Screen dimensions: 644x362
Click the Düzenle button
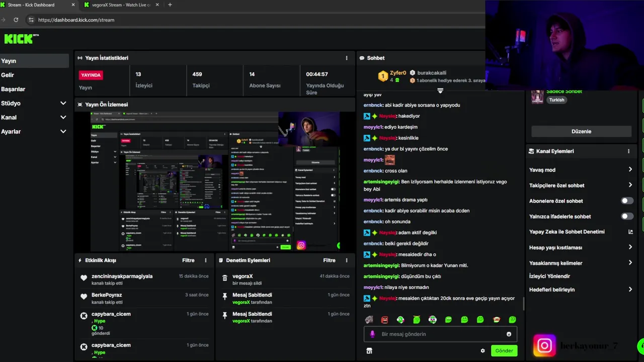pos(581,131)
